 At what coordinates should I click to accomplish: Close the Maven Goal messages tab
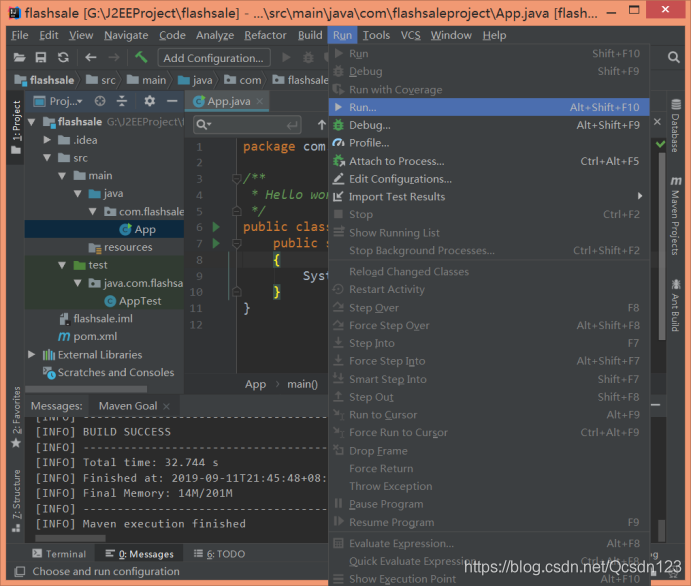[x=166, y=406]
